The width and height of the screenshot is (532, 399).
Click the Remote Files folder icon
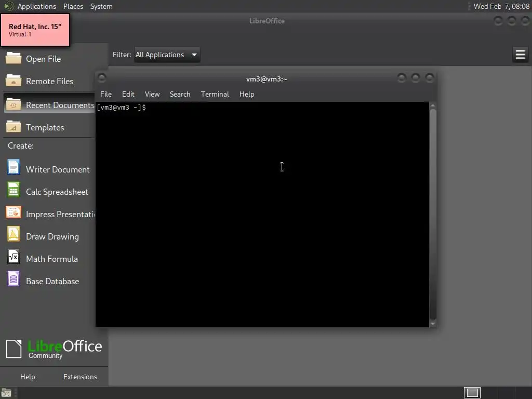click(x=13, y=81)
